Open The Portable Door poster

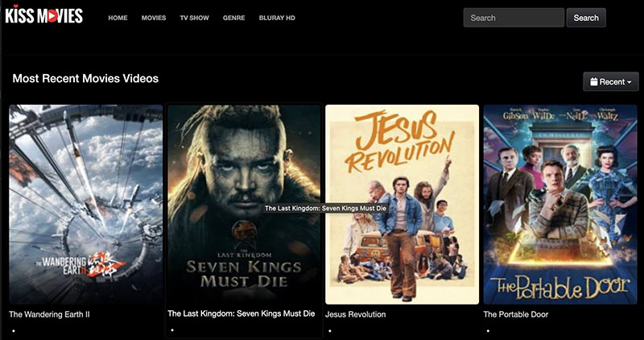point(559,203)
